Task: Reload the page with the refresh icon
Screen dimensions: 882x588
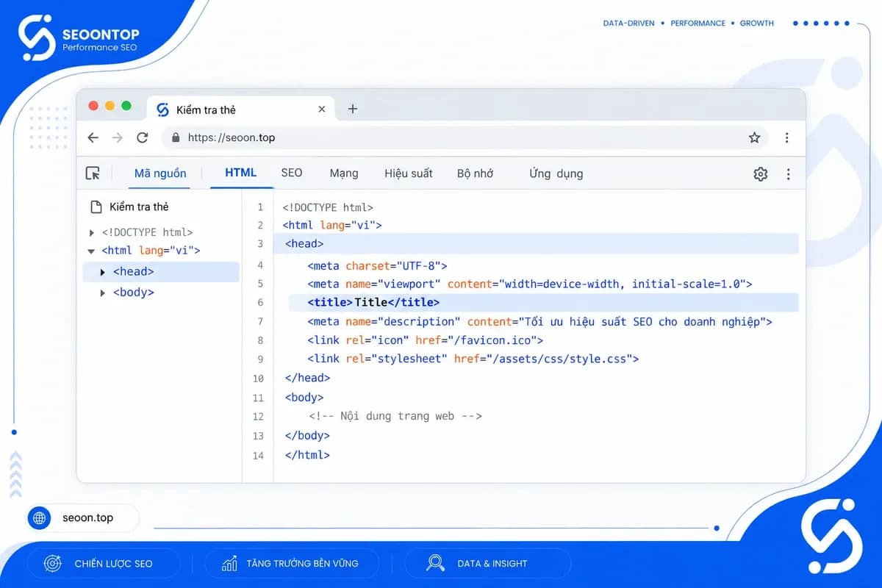Action: (143, 137)
